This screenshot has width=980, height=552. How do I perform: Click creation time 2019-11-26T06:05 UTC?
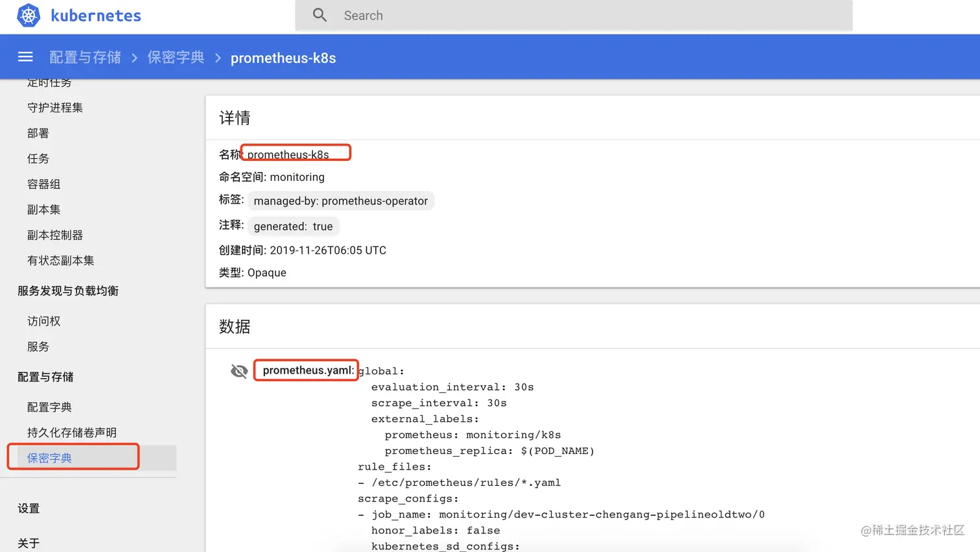click(328, 250)
